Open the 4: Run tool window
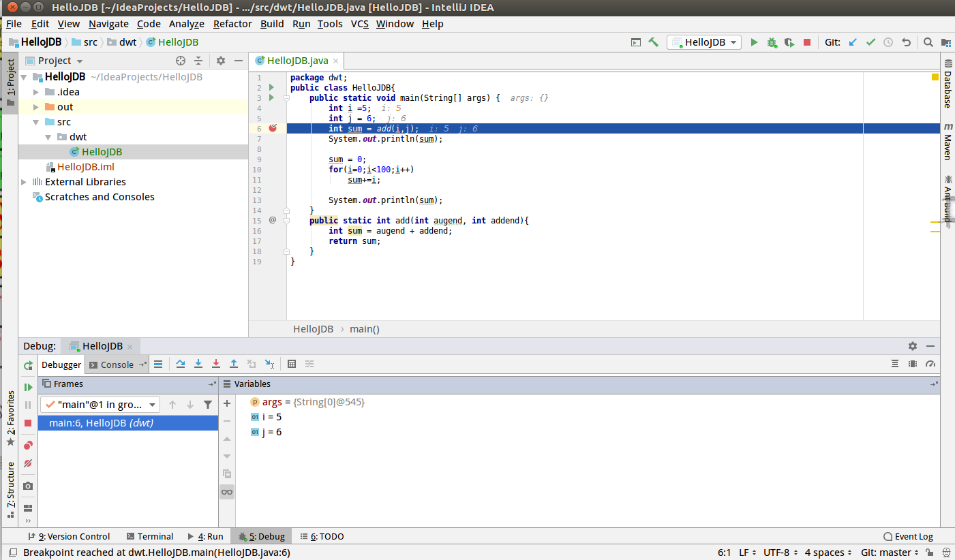The height and width of the screenshot is (560, 955). click(x=205, y=536)
